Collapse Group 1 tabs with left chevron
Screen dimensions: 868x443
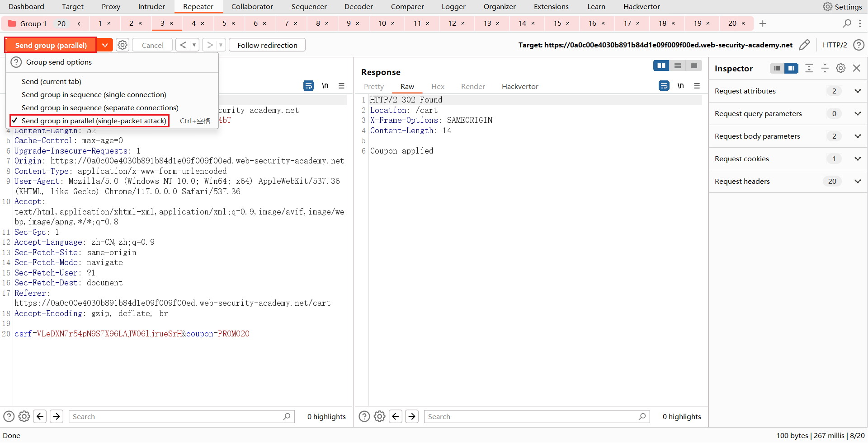pyautogui.click(x=79, y=23)
